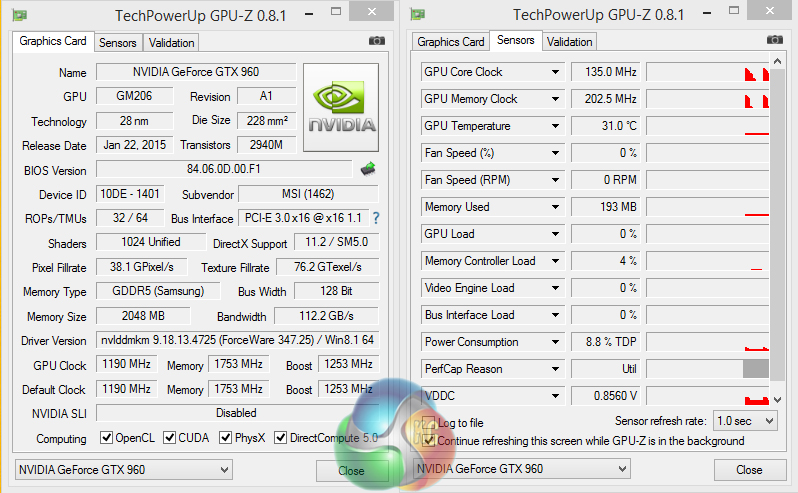Viewport: 798px width, 493px height.
Task: Click Close button in left GPU-Z window
Action: coord(351,471)
